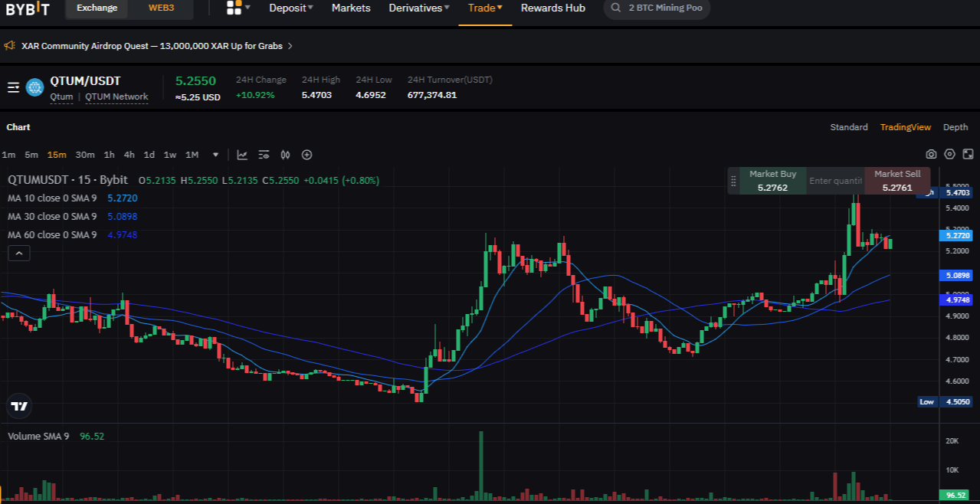Toggle fullscreen chart icon
This screenshot has height=504, width=980.
968,154
